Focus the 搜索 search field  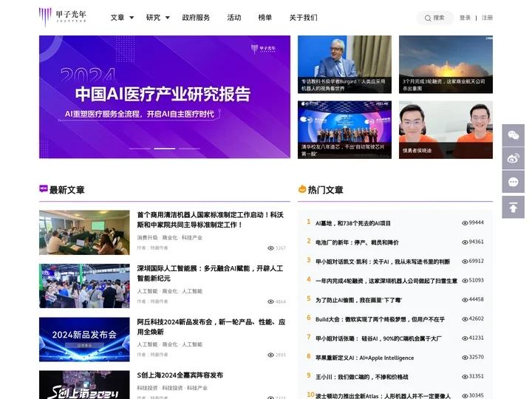[x=435, y=18]
